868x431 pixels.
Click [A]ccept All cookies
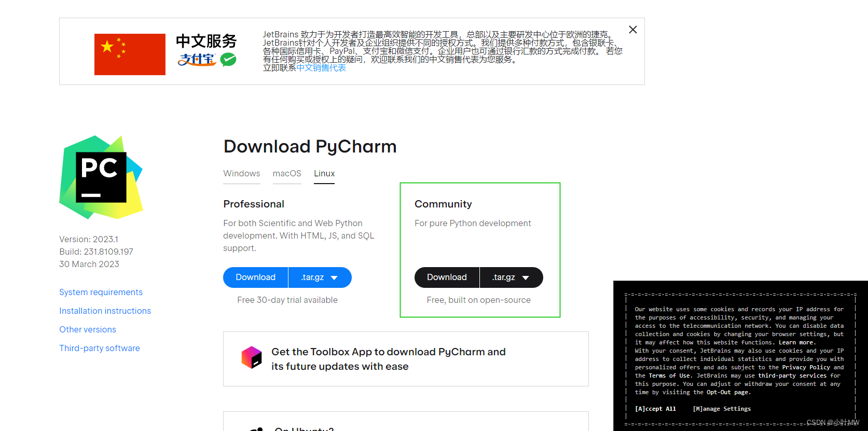tap(655, 409)
